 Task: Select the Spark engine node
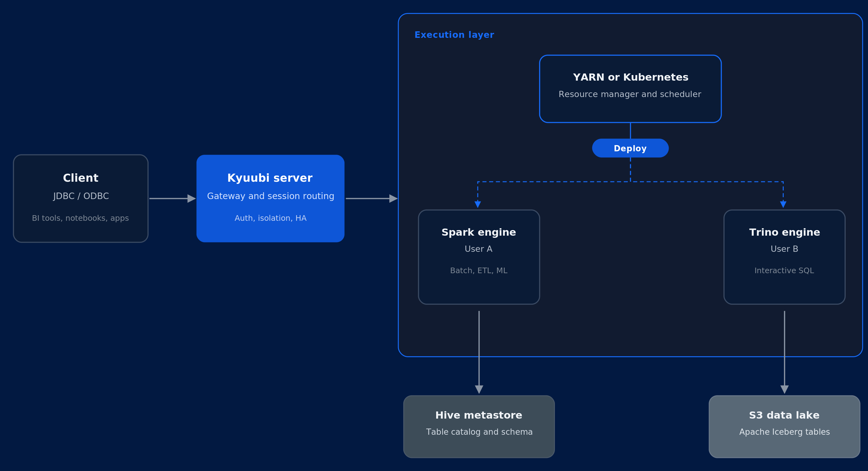click(x=479, y=257)
